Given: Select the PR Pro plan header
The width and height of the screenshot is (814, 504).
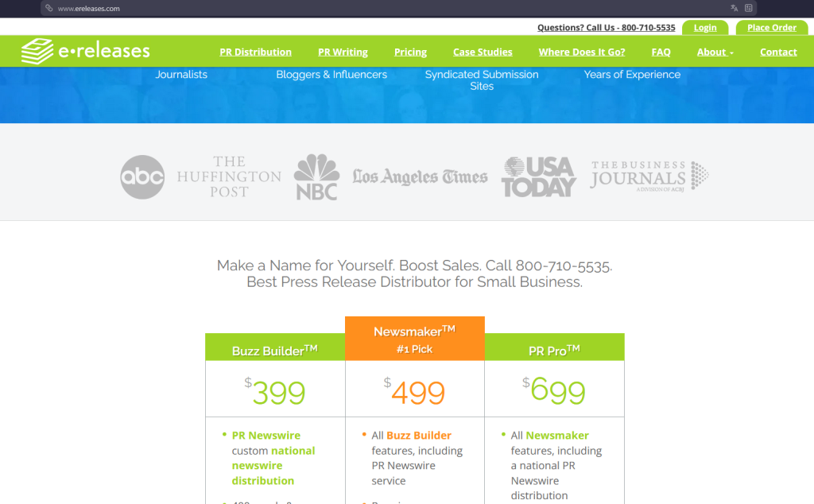Looking at the screenshot, I should (554, 347).
